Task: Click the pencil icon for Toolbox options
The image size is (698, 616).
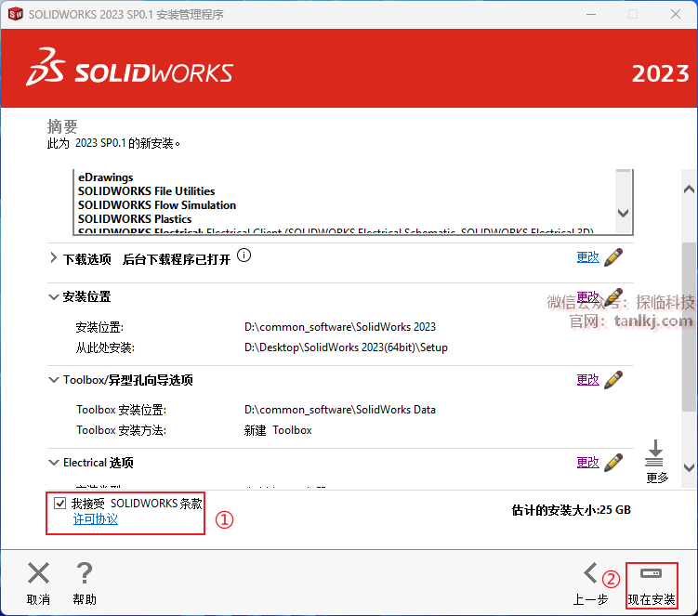Action: pos(613,380)
